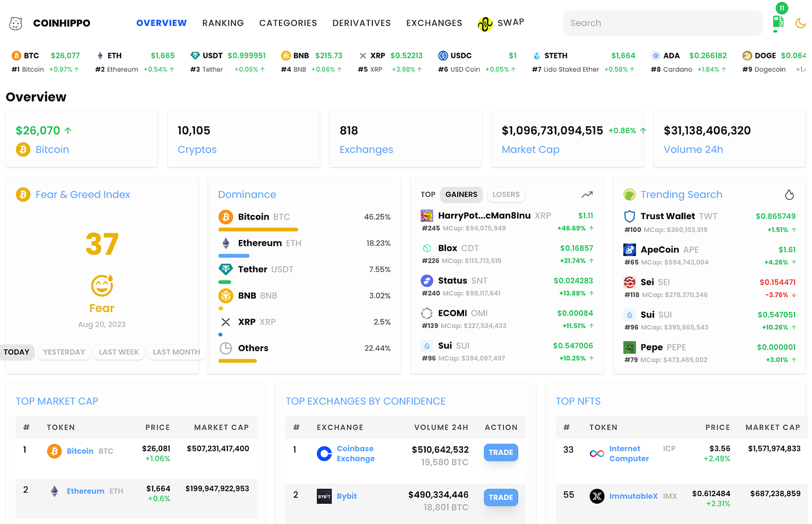
Task: Click the flame icon in Trending Search
Action: tap(789, 195)
